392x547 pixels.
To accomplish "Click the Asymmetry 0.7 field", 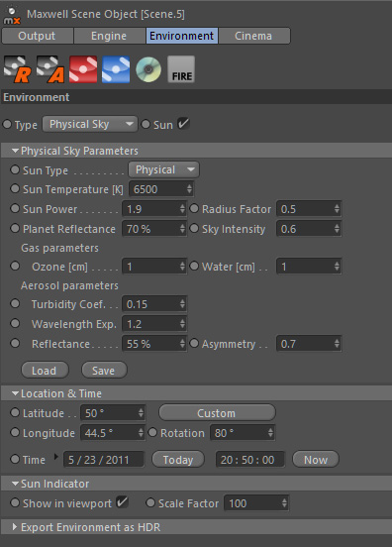I will pos(309,344).
